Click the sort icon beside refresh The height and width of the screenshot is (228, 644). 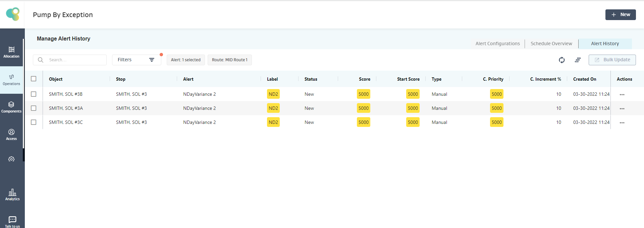578,60
